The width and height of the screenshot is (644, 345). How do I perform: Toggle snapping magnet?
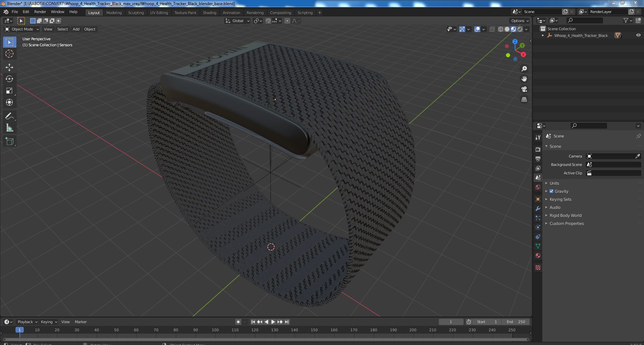tap(268, 21)
